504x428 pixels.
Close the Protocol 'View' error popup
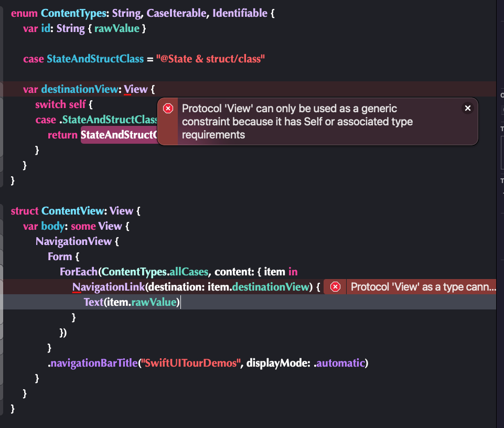468,109
